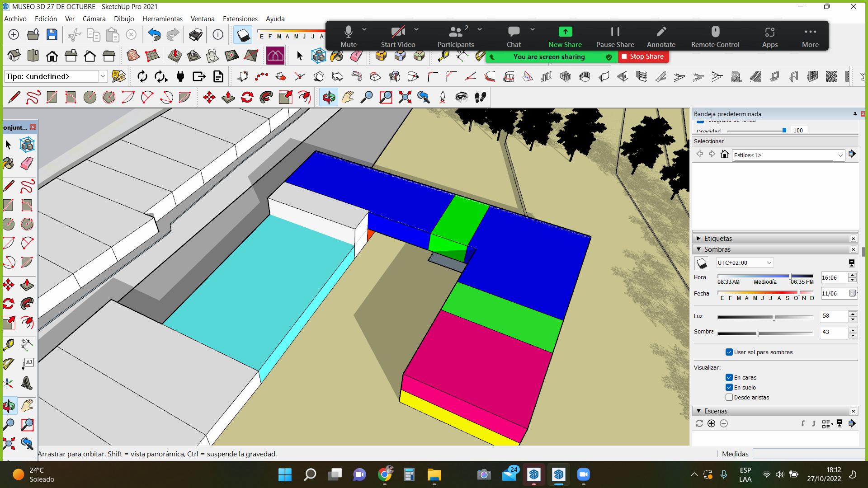Select the Pan hand tool

tap(348, 97)
